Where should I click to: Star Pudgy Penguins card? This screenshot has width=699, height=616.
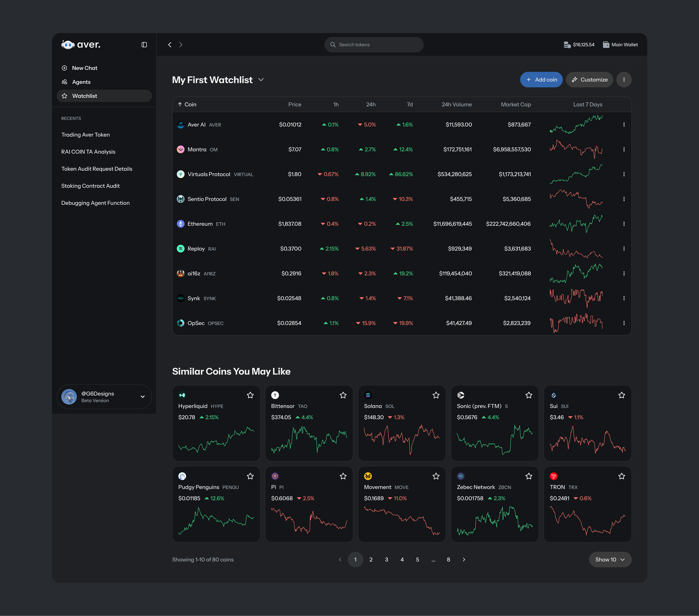click(x=250, y=476)
